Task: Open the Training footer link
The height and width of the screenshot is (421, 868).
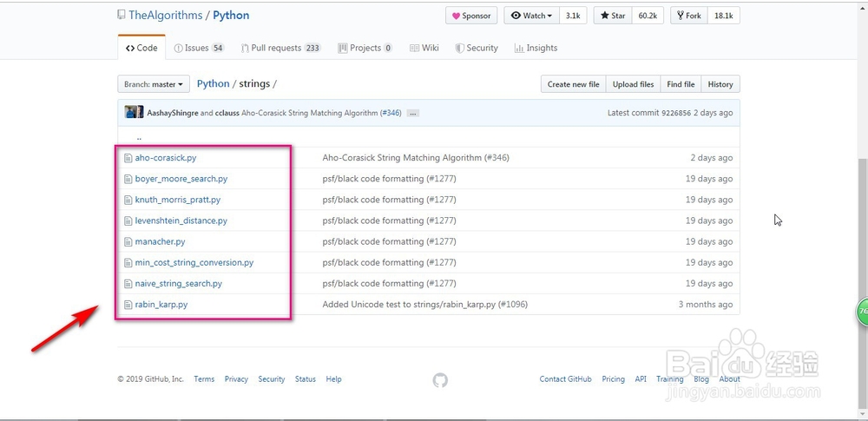Action: [x=670, y=379]
